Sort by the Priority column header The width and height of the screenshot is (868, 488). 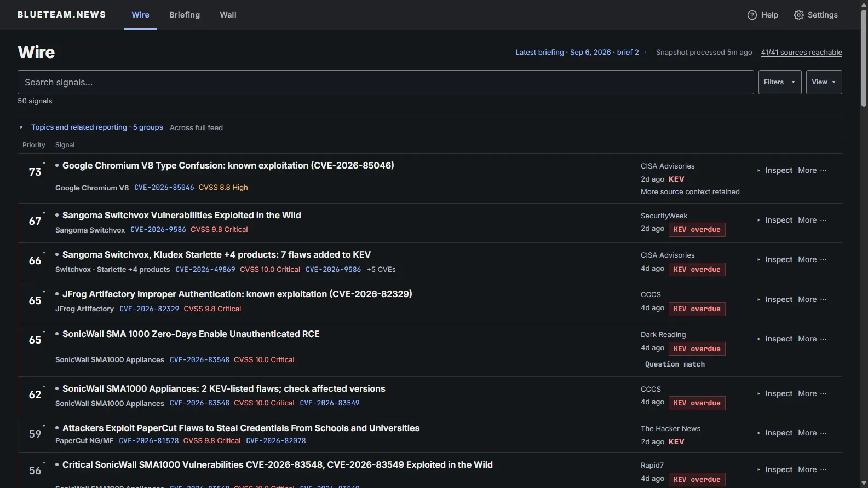pyautogui.click(x=33, y=145)
